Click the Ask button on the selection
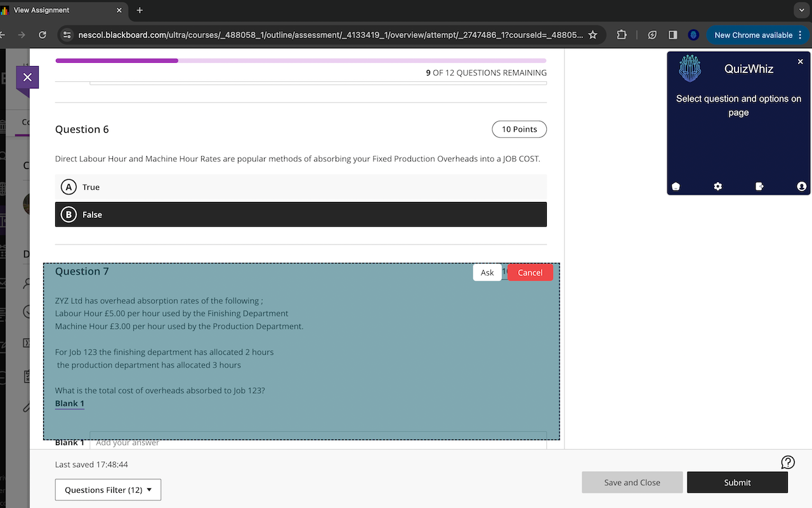This screenshot has height=508, width=812. pos(487,272)
